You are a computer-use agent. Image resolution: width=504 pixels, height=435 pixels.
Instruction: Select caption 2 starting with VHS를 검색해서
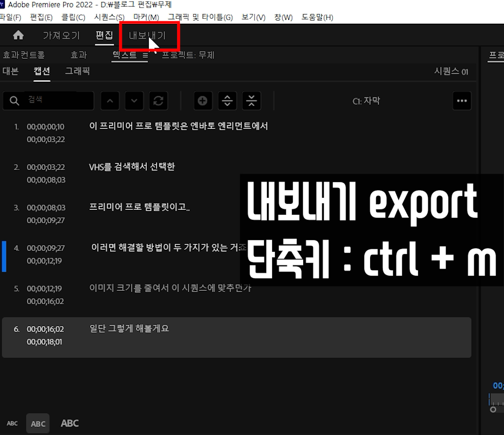coord(132,167)
